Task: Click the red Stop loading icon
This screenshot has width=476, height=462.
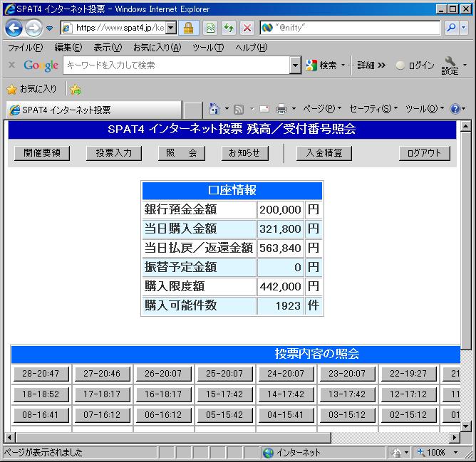Action: [247, 28]
